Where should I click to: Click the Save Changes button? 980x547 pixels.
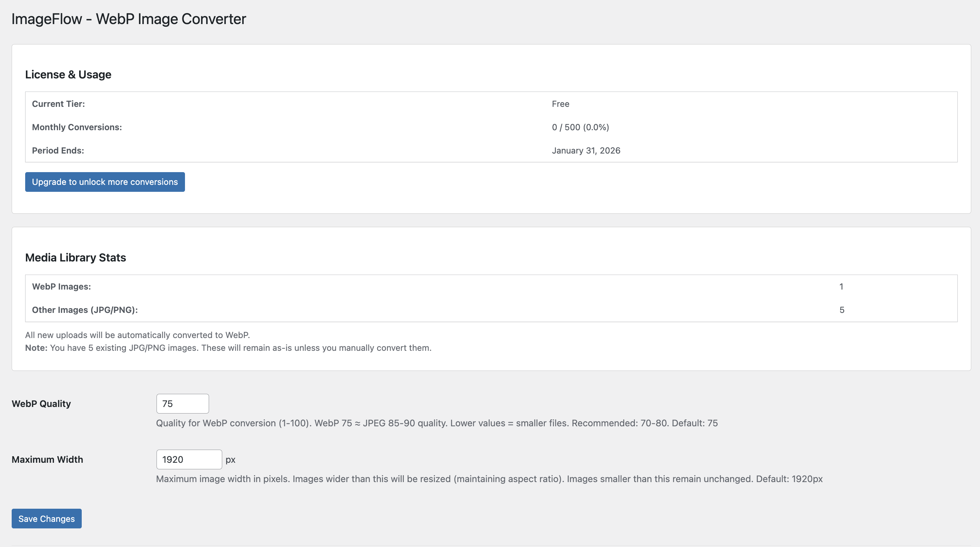coord(46,519)
